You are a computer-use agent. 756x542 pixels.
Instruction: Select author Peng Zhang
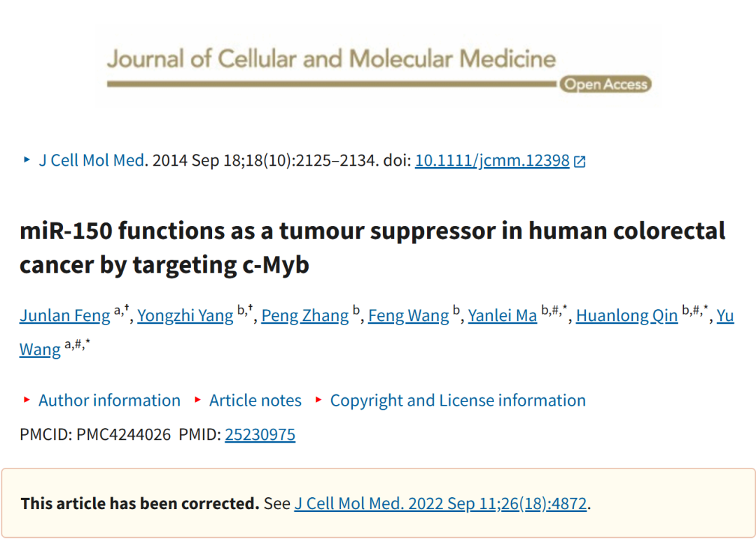(x=304, y=315)
